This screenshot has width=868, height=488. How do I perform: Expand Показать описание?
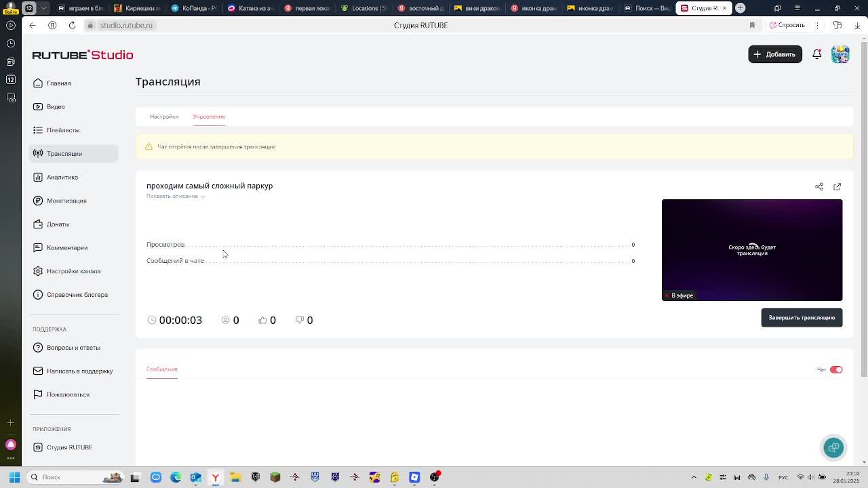point(176,196)
